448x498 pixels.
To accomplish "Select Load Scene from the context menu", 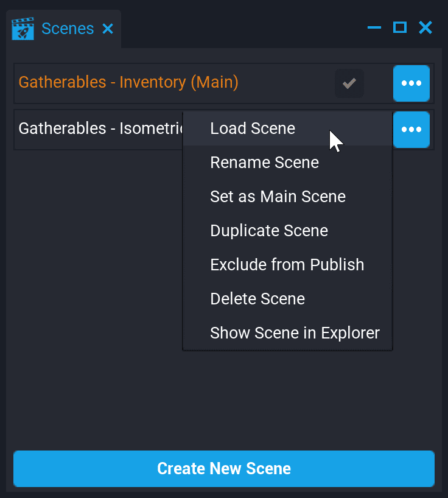I will [x=253, y=128].
